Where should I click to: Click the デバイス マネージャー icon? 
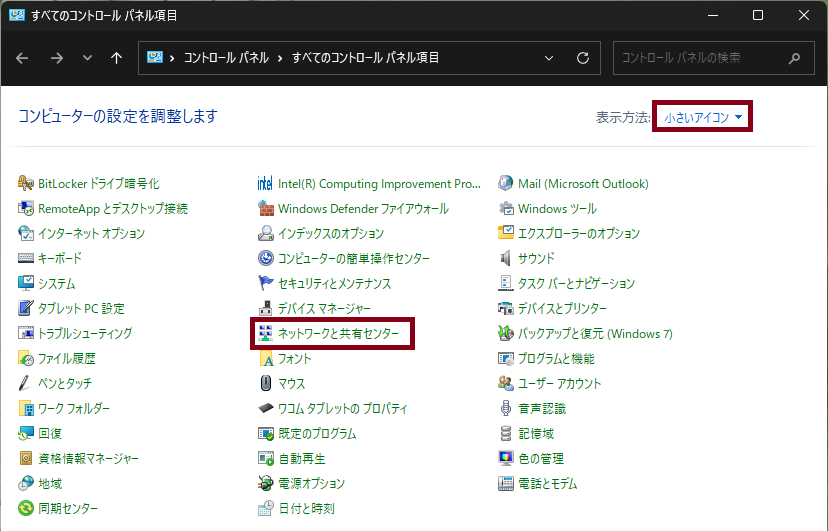[x=266, y=309]
